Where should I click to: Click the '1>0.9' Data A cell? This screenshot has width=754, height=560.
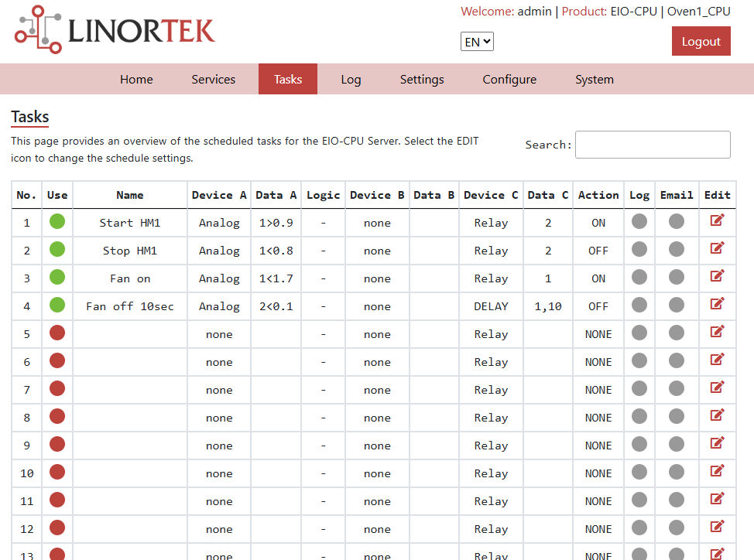coord(276,223)
